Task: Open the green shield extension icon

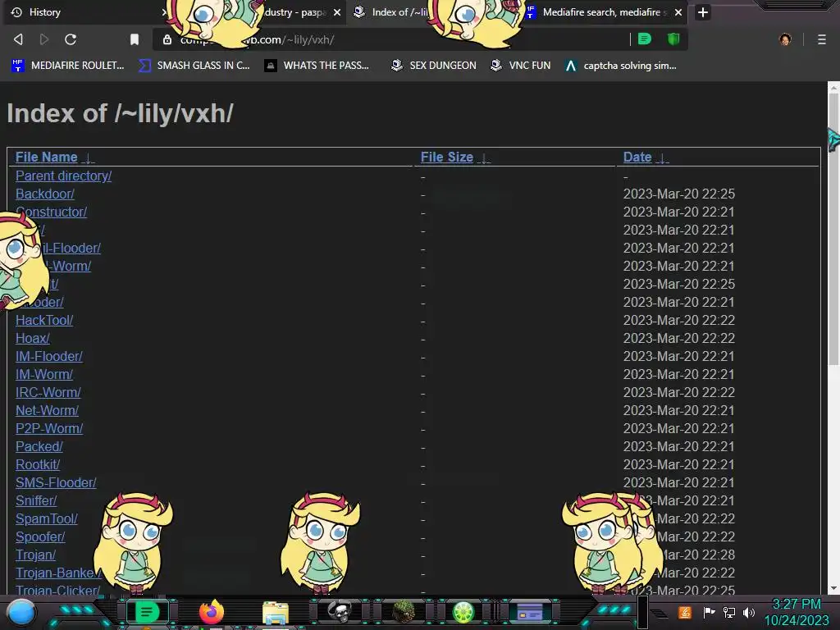Action: tap(673, 39)
